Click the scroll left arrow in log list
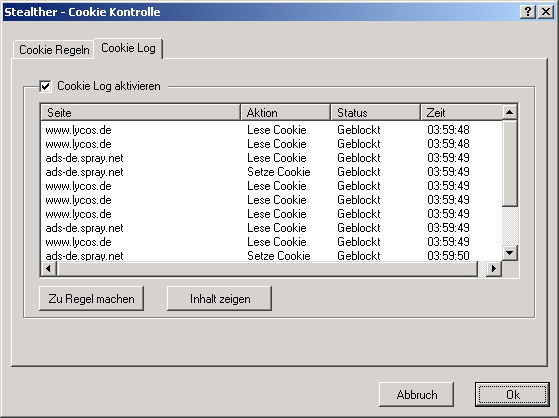The width and height of the screenshot is (559, 418). coord(48,269)
